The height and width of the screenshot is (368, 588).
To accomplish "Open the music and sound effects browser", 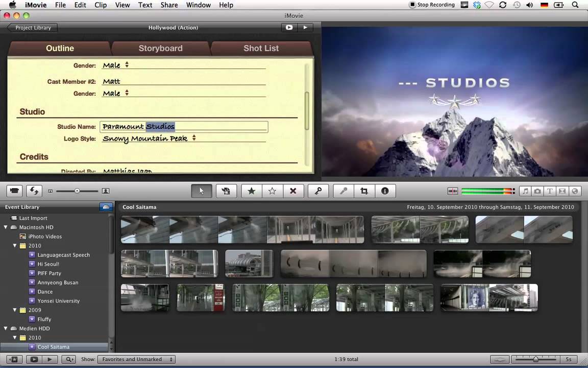I will [x=525, y=191].
